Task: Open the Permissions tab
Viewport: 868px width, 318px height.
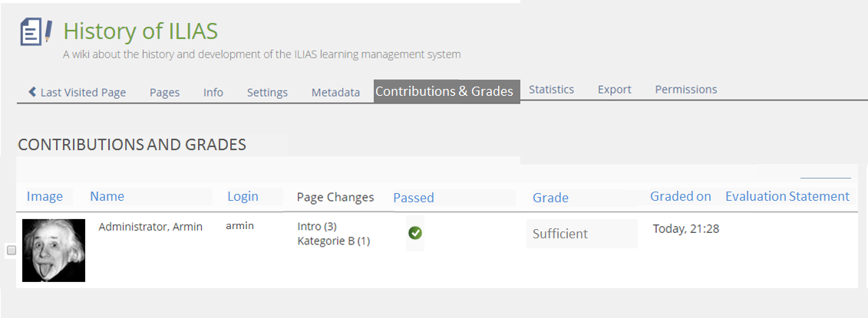Action: point(685,90)
